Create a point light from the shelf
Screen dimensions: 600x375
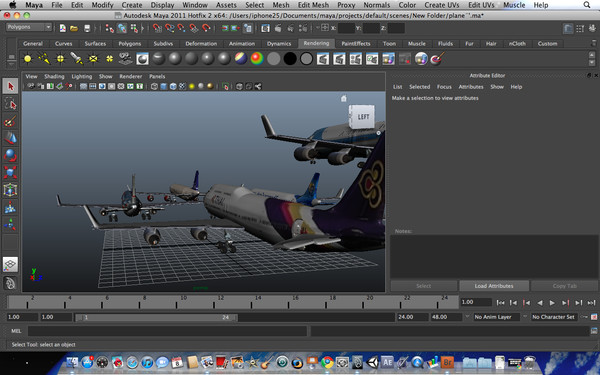(60, 59)
